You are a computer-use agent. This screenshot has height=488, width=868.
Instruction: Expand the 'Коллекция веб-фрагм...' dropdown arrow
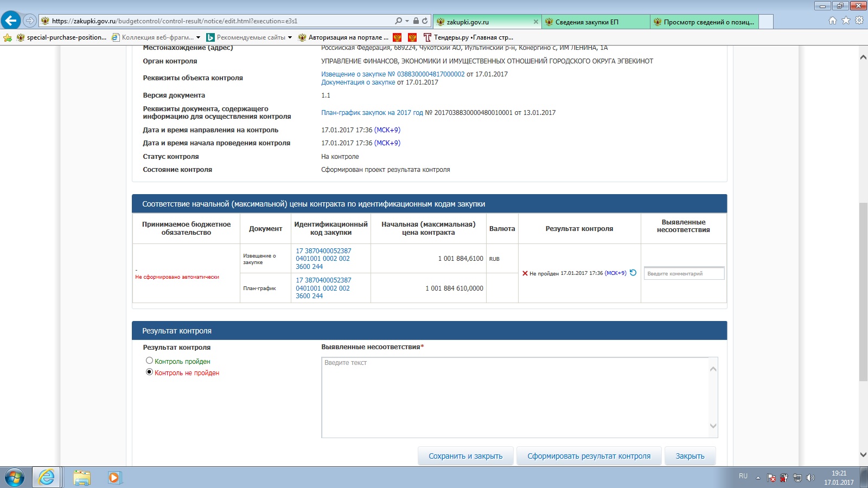(198, 37)
